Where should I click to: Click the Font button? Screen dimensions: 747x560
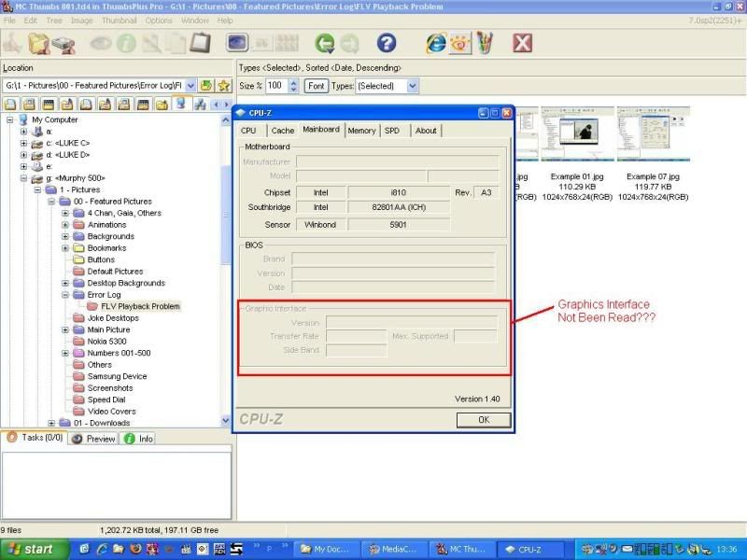316,86
